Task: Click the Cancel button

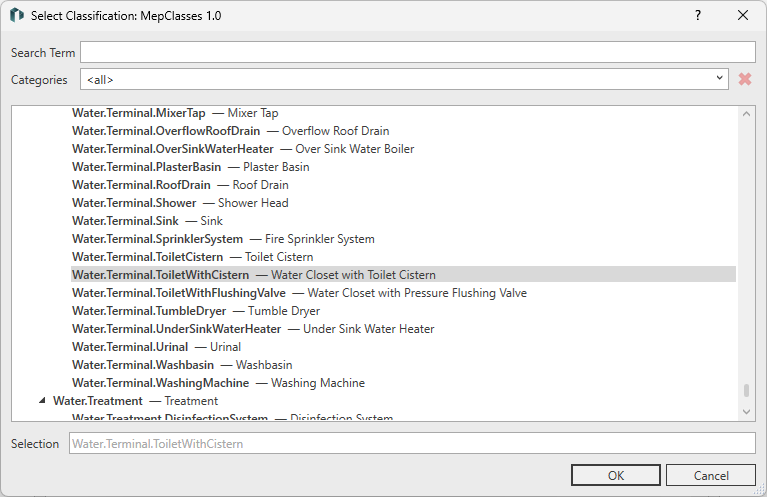Action: (711, 475)
